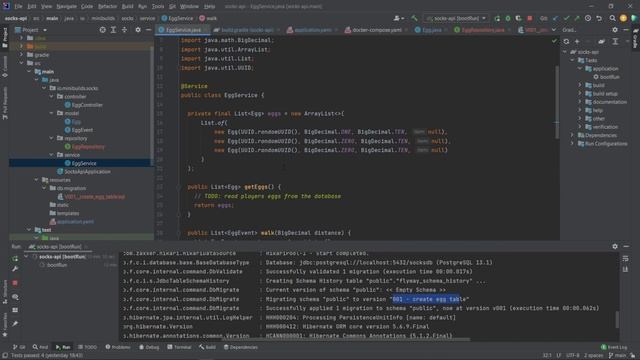Click the console horizontal scrollbar
The width and height of the screenshot is (640, 360).
[346, 339]
